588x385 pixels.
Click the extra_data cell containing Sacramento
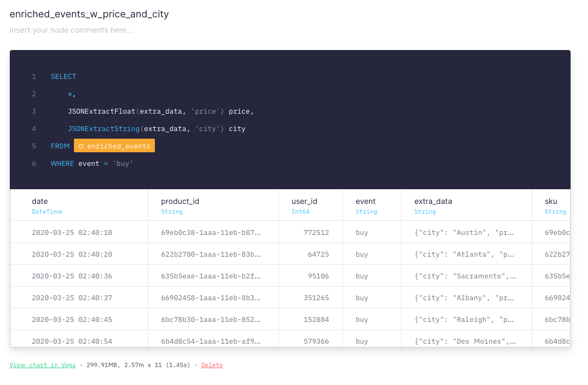pos(465,276)
